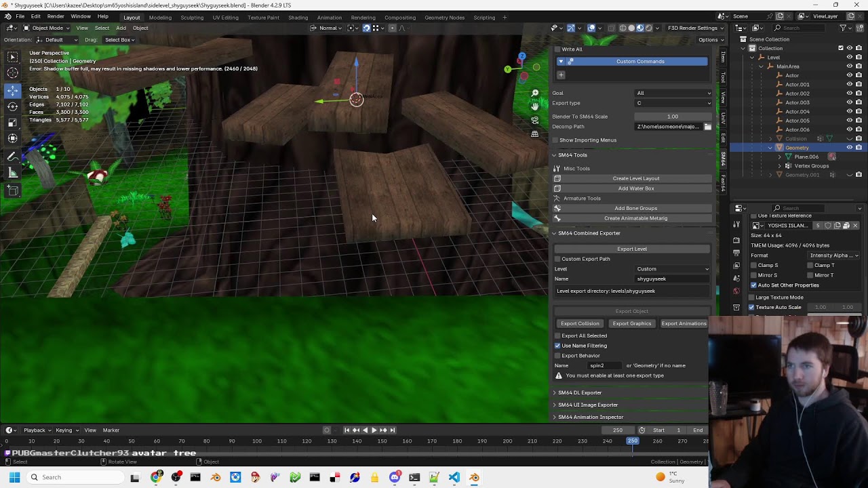868x488 pixels.
Task: Select the Select Box tool
Action: pos(13,57)
